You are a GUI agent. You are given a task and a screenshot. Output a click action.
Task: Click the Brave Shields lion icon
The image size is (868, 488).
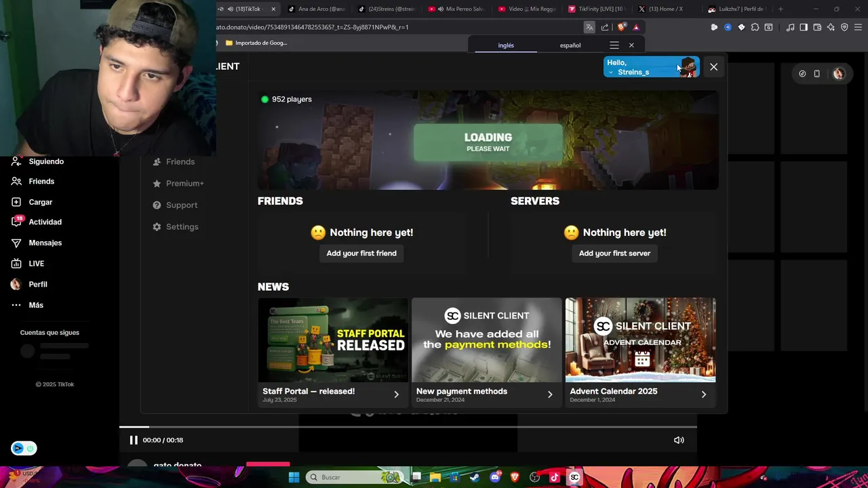click(621, 27)
